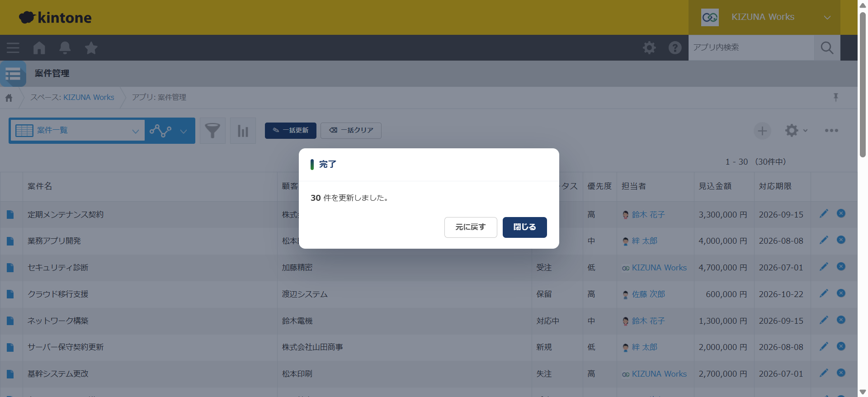Open KIZUNA Works assignee link in セキュリティ診断 row
This screenshot has height=397, width=868.
(659, 268)
